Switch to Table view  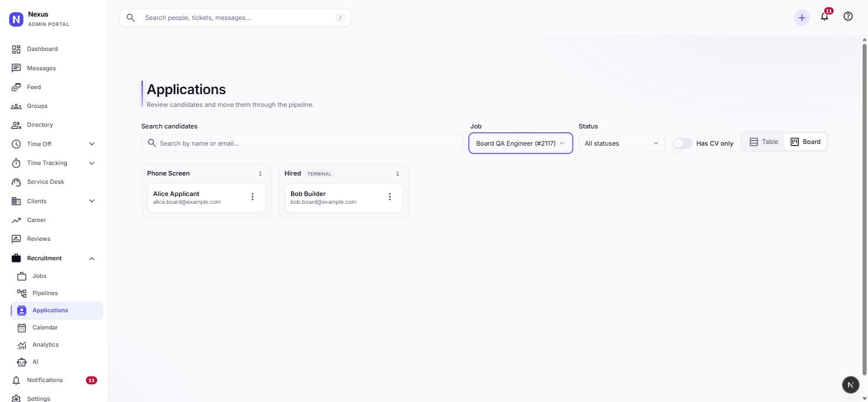pos(764,142)
